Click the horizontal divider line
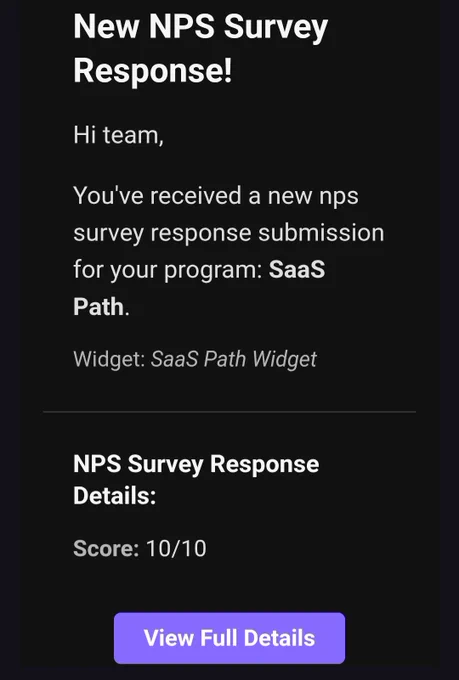 [230, 411]
